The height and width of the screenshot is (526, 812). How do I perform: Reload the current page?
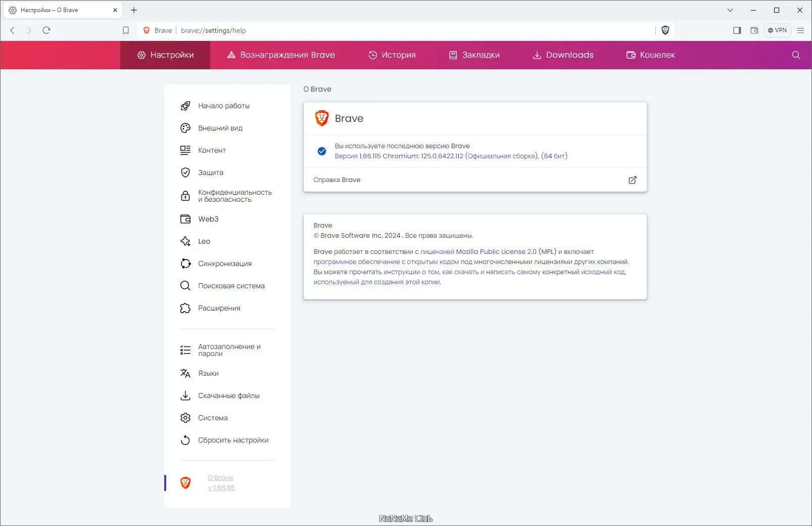(46, 30)
